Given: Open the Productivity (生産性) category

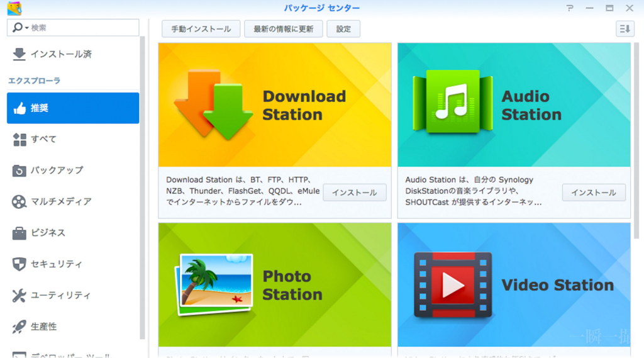Looking at the screenshot, I should point(73,327).
